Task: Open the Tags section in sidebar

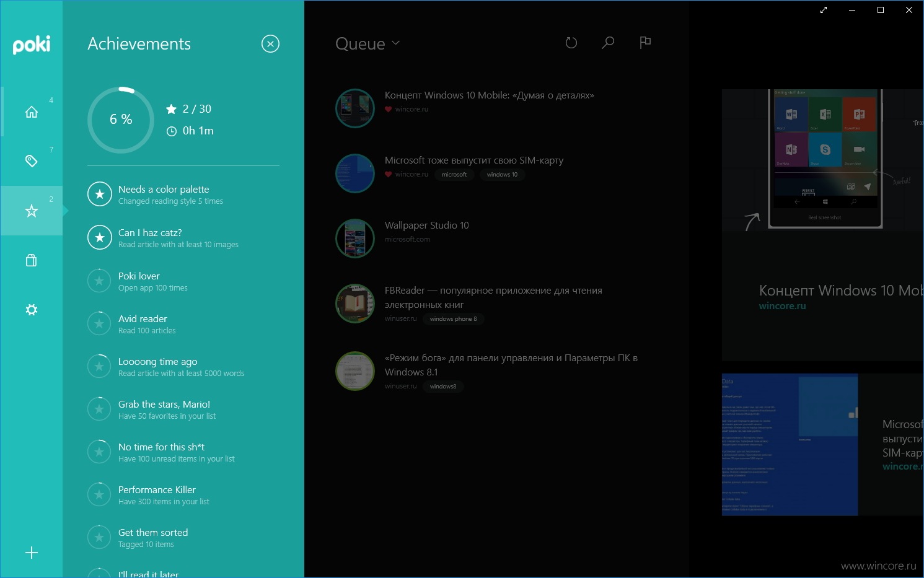Action: coord(32,161)
